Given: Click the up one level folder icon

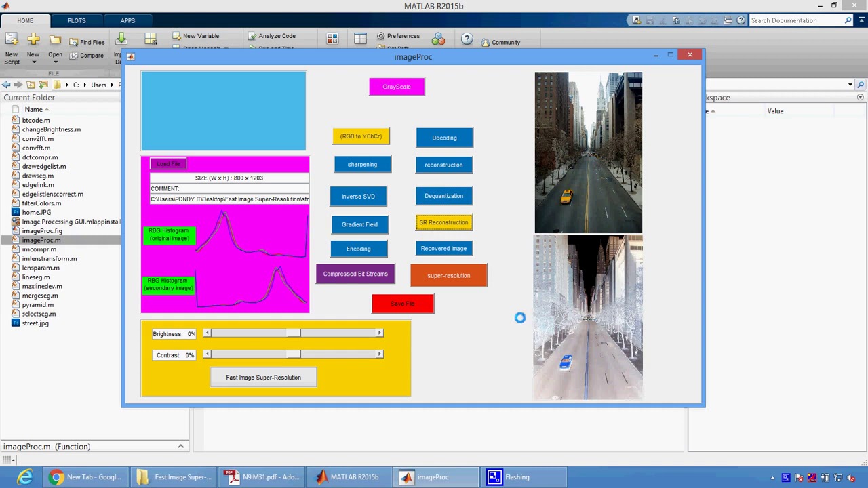Looking at the screenshot, I should pos(31,85).
